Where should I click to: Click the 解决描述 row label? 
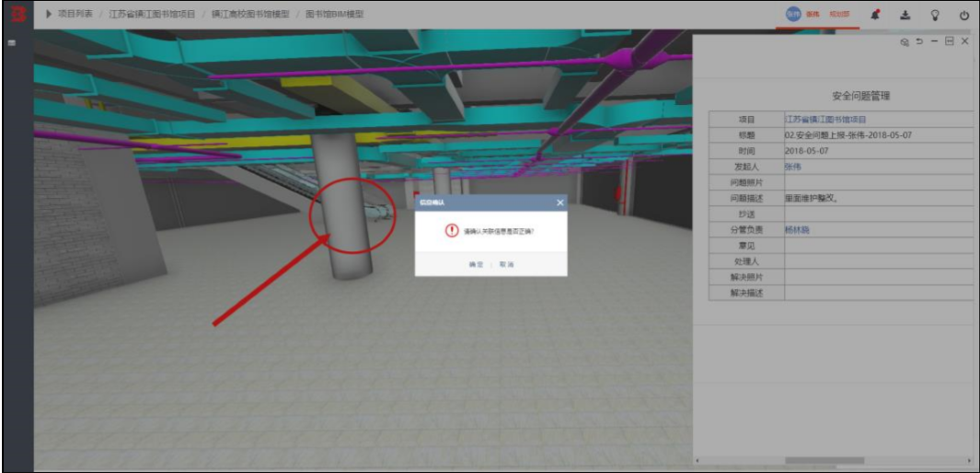coord(746,293)
